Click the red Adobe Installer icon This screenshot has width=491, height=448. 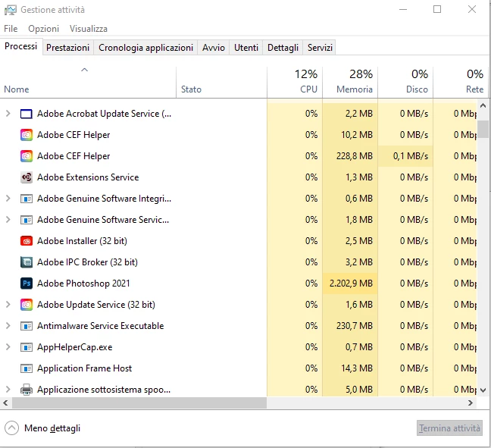click(x=27, y=241)
